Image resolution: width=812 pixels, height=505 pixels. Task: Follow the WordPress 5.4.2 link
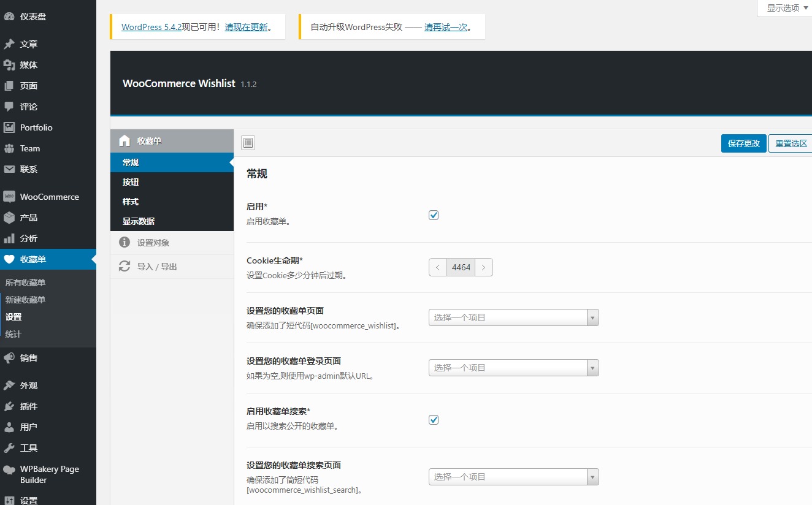pyautogui.click(x=151, y=27)
